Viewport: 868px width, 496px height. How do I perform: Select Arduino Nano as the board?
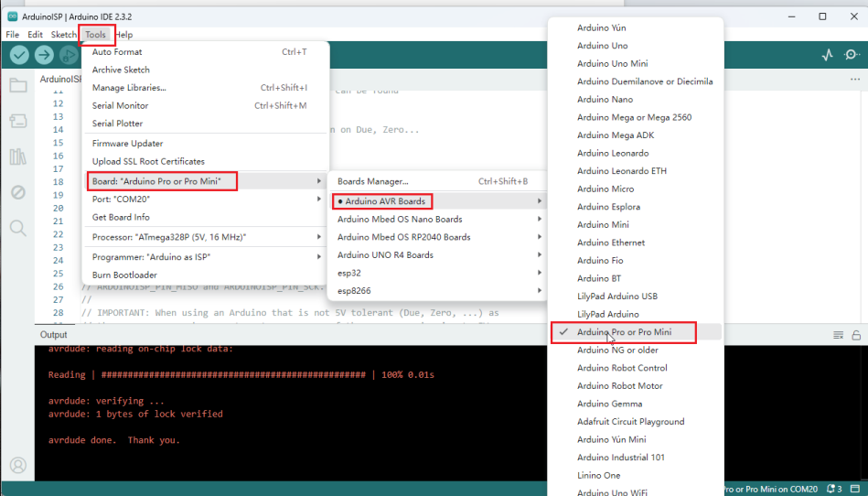pos(605,100)
